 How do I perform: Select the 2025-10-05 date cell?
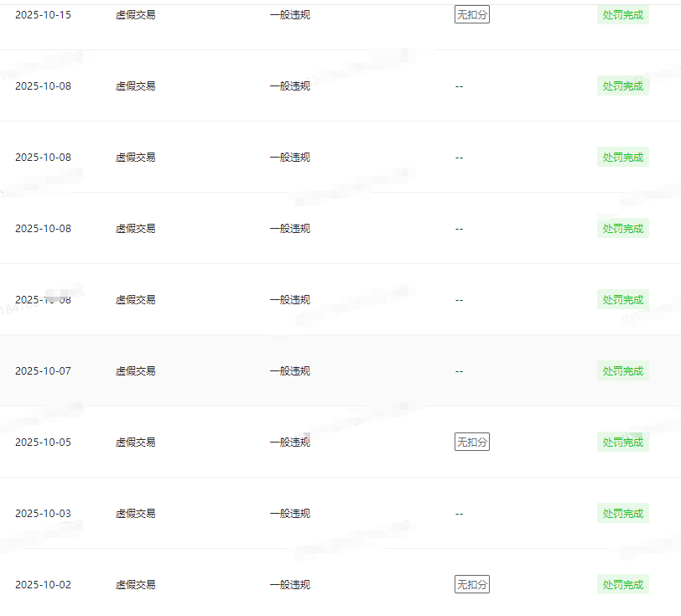43,442
